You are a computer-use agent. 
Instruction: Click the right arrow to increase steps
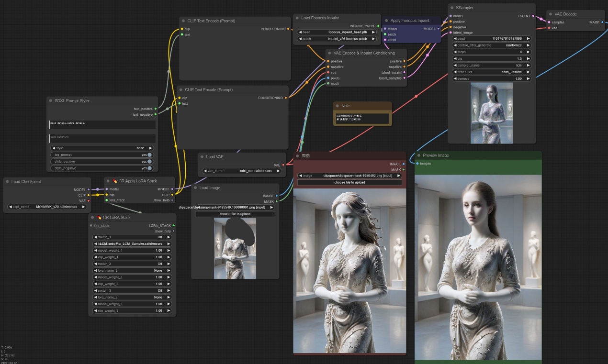[528, 52]
